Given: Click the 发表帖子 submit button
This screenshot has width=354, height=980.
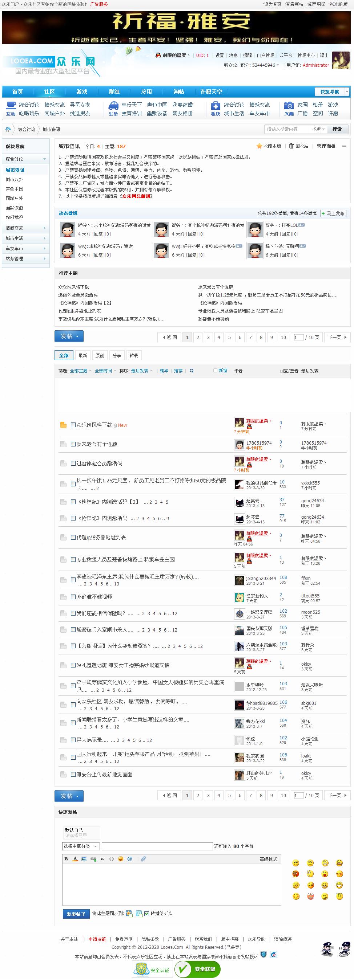Looking at the screenshot, I should coord(76,914).
